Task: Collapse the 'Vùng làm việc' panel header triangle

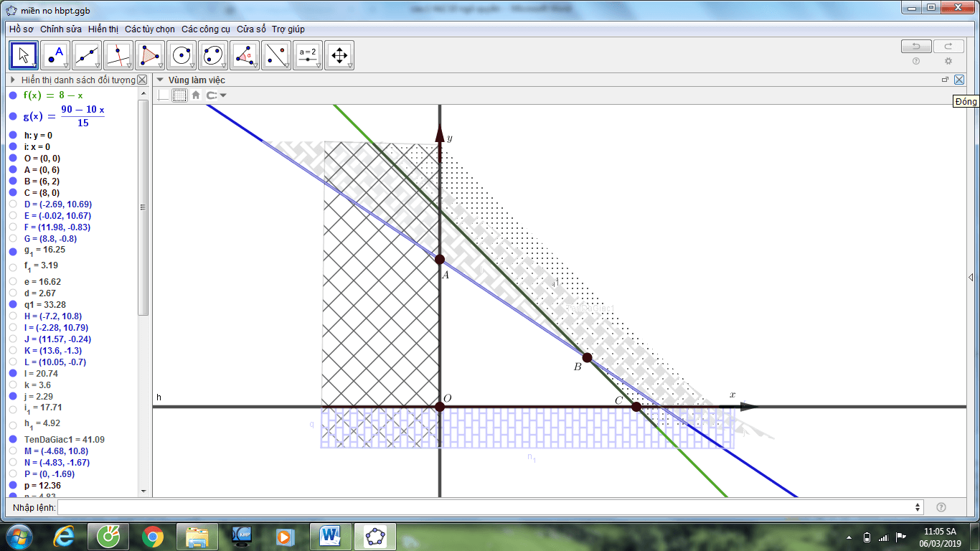Action: [x=161, y=80]
